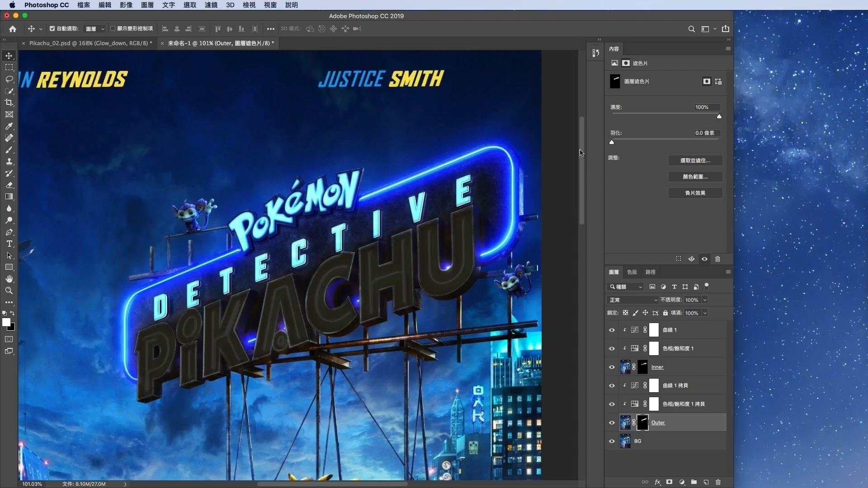Click the Home icon in options bar

pos(13,29)
